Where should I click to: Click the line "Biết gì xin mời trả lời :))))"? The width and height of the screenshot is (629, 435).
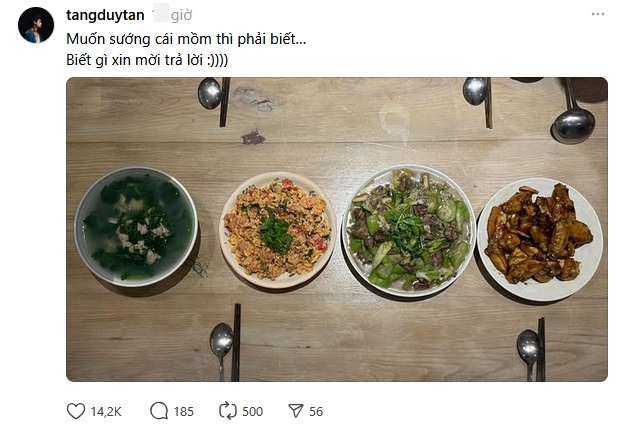(x=147, y=59)
